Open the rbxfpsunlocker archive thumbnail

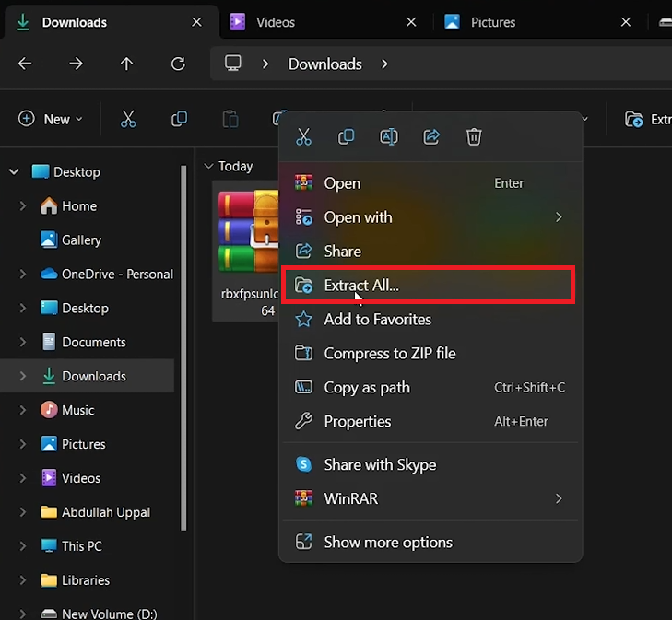click(249, 231)
